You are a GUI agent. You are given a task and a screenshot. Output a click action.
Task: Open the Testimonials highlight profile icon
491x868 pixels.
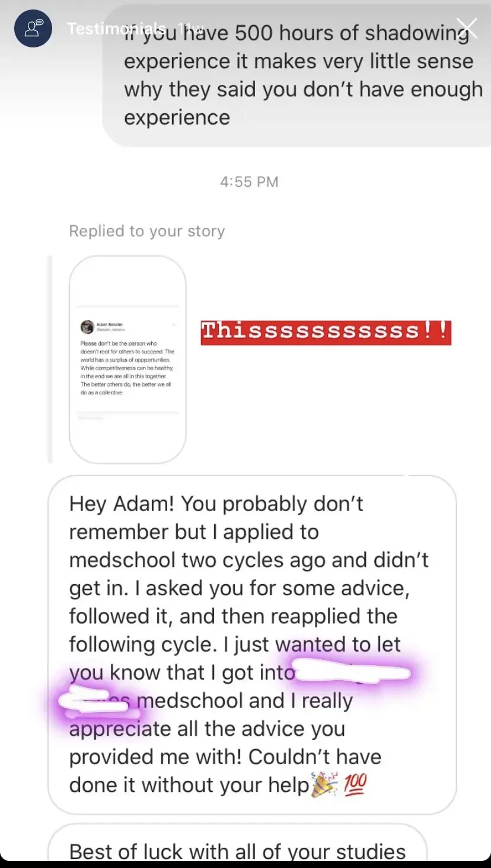34,30
